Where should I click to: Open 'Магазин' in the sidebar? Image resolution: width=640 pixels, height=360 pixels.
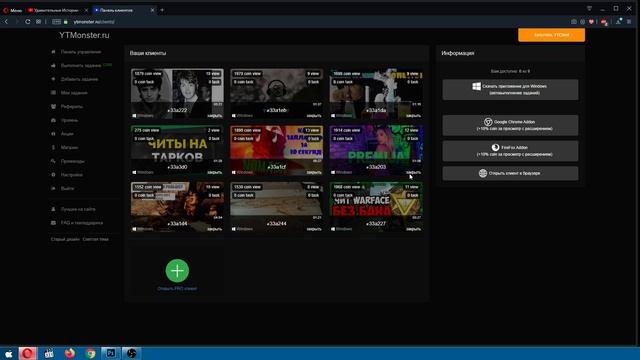click(69, 147)
